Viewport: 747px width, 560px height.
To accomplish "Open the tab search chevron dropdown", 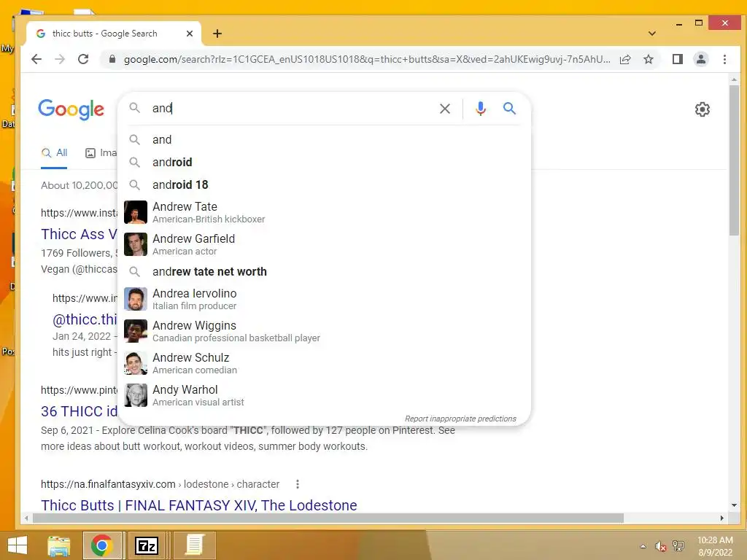I will (652, 34).
